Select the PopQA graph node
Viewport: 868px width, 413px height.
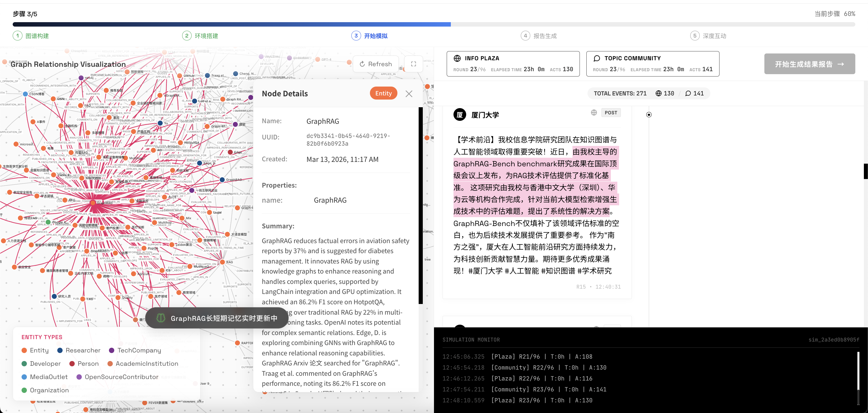144,248
